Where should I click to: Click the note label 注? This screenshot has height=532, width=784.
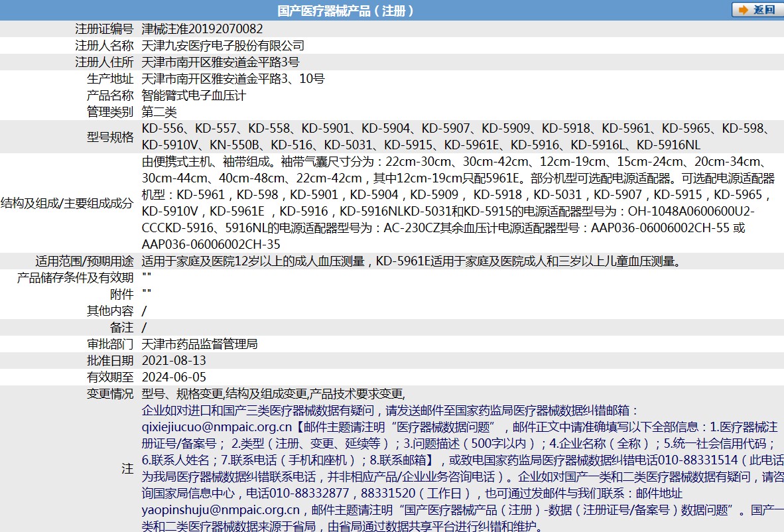[127, 468]
